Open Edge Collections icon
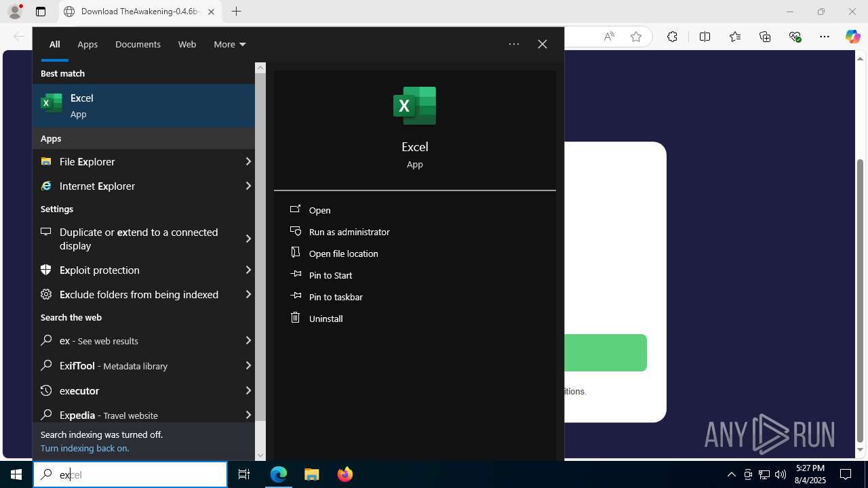868x488 pixels. [765, 37]
